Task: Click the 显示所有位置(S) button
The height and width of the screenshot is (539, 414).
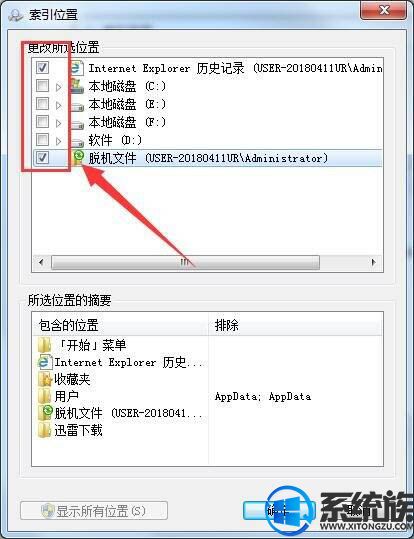Action: pos(94,510)
